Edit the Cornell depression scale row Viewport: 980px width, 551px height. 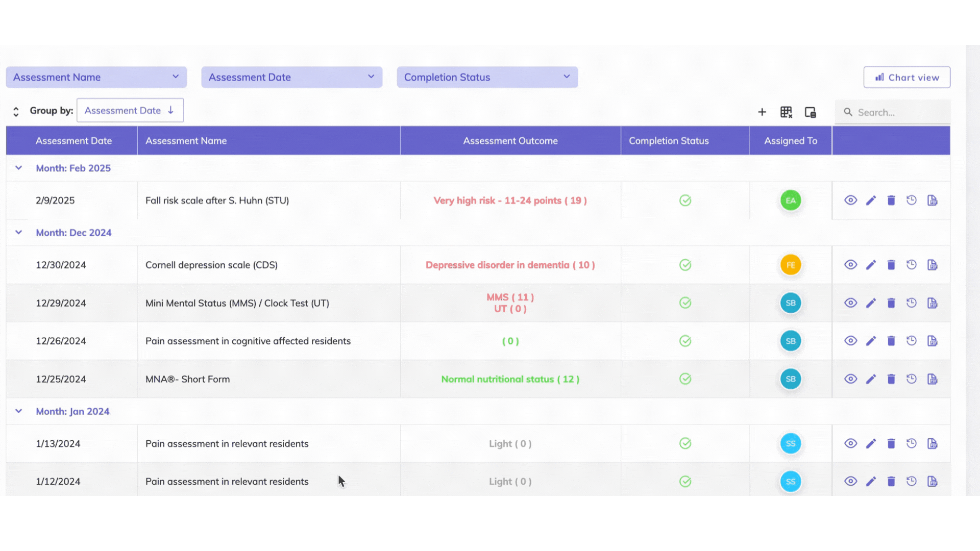pyautogui.click(x=871, y=265)
